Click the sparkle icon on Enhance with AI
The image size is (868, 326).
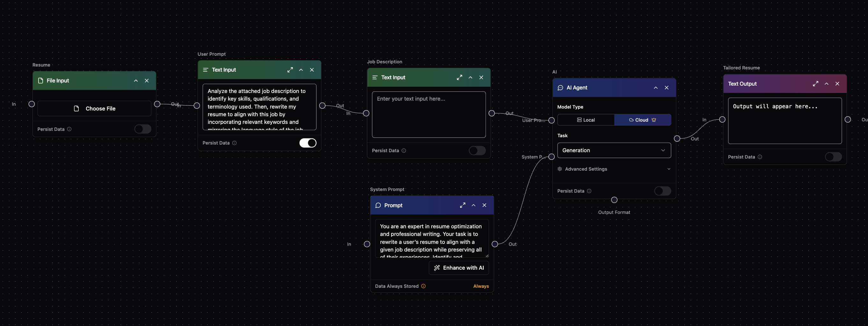tap(437, 268)
